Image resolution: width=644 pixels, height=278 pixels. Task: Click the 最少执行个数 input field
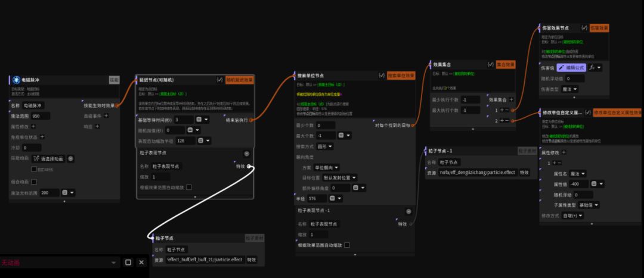click(470, 99)
